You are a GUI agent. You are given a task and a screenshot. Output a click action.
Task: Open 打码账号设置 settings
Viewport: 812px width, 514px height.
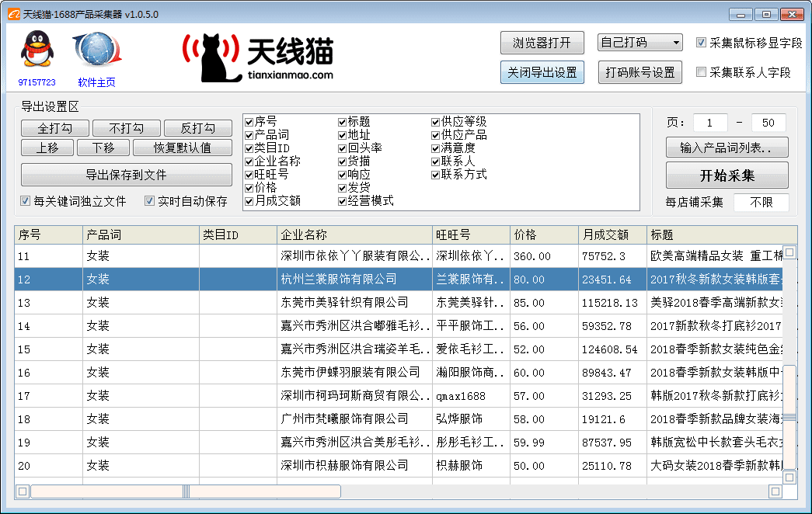[640, 72]
